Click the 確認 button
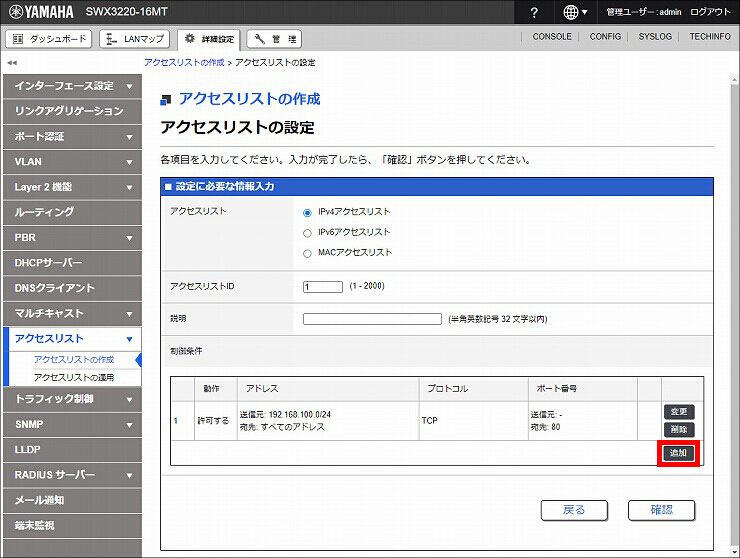 tap(661, 510)
